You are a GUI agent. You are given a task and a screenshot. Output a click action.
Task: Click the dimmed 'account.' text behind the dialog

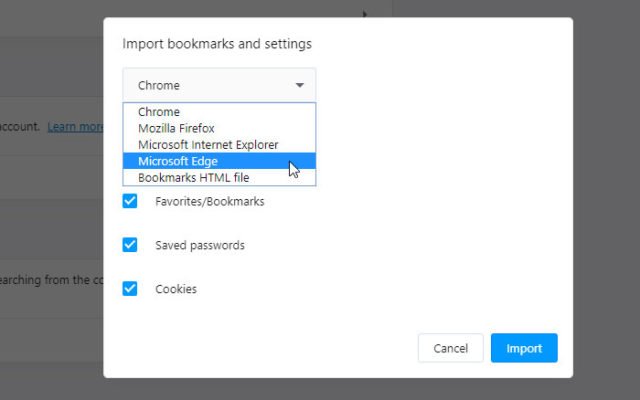20,127
